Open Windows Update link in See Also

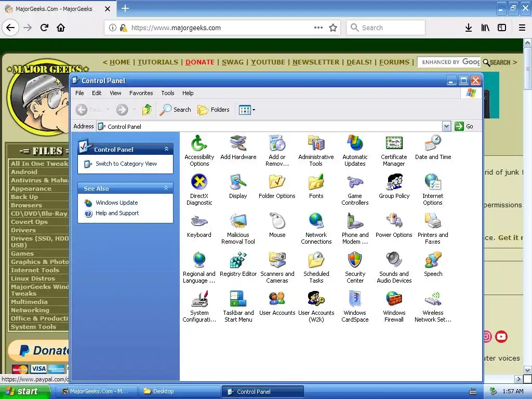117,203
